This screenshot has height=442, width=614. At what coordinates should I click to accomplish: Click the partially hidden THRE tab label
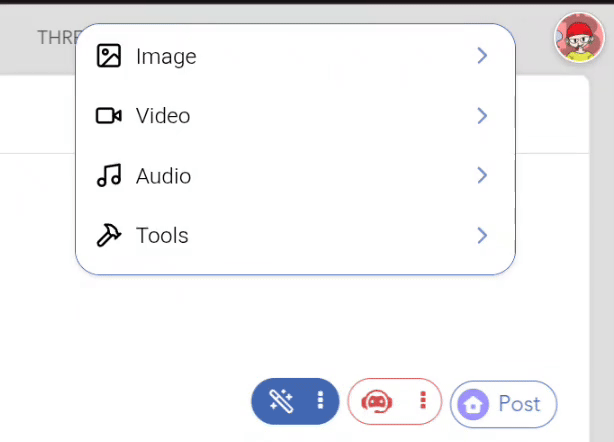coord(57,38)
